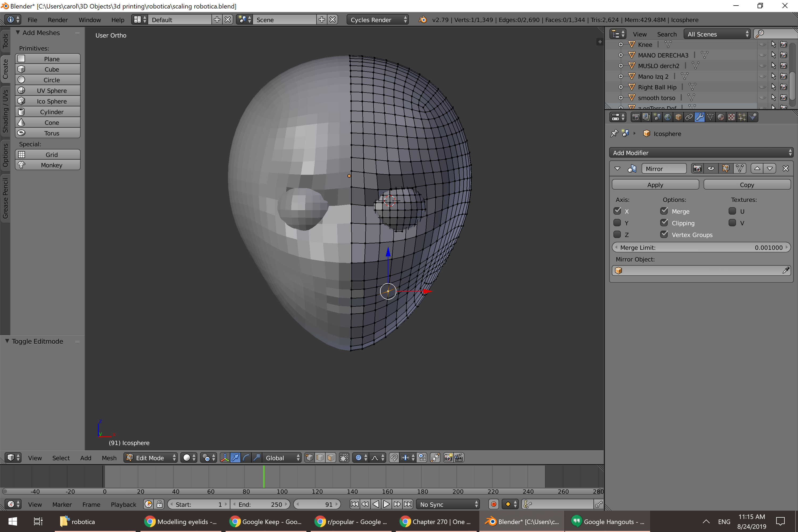Open the Select menu in viewport header

click(61, 458)
